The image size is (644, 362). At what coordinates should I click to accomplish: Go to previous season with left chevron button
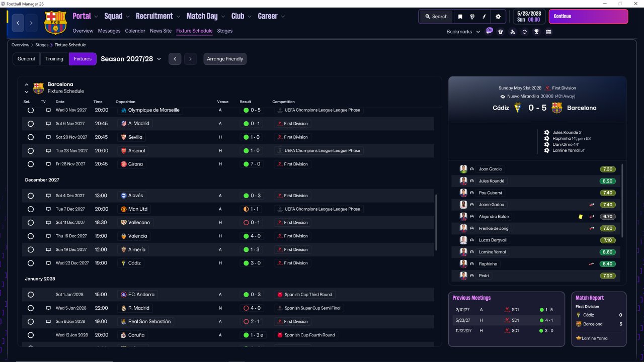(175, 59)
